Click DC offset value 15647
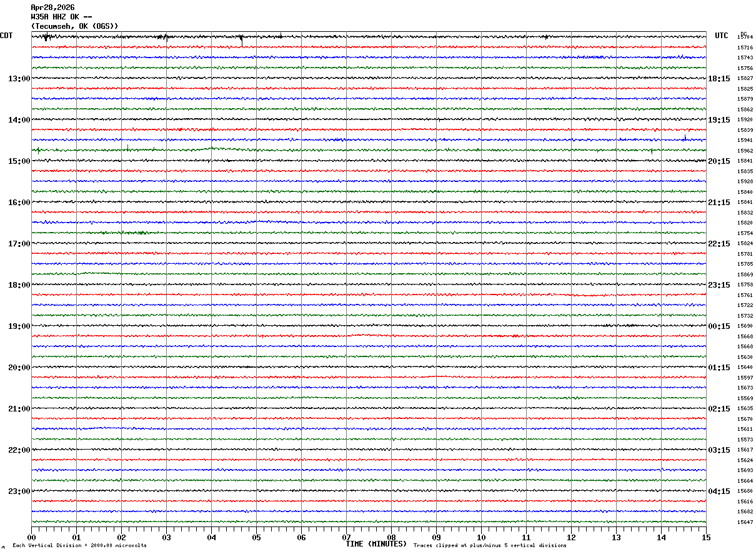This screenshot has width=756, height=554. click(x=745, y=523)
